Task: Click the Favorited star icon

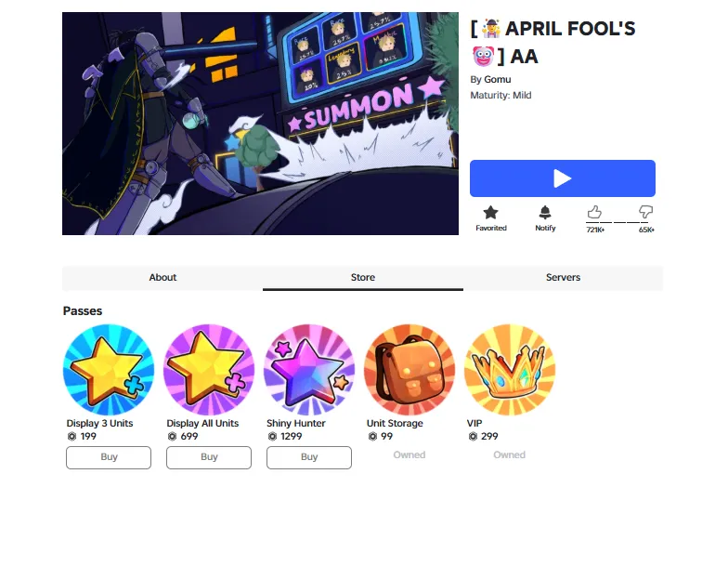Action: (x=490, y=213)
